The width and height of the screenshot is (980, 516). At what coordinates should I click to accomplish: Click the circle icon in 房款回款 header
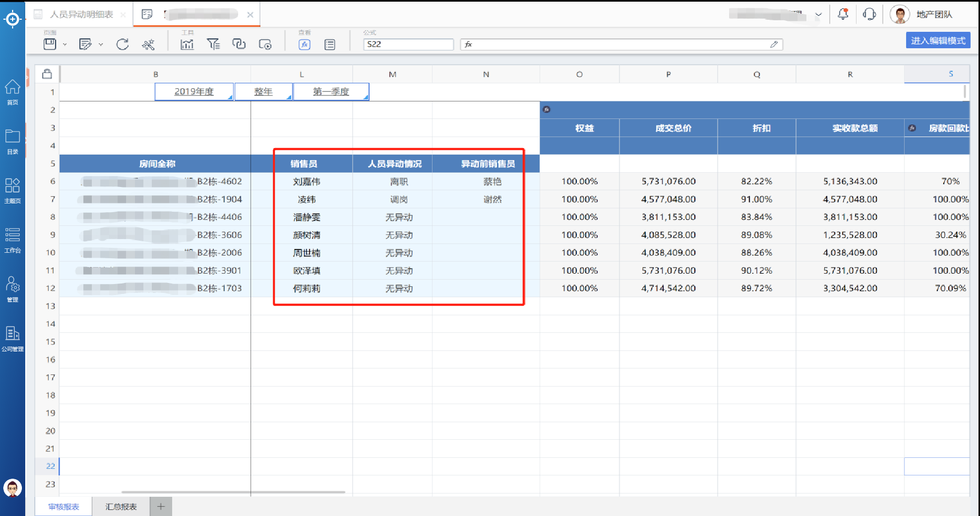point(912,128)
